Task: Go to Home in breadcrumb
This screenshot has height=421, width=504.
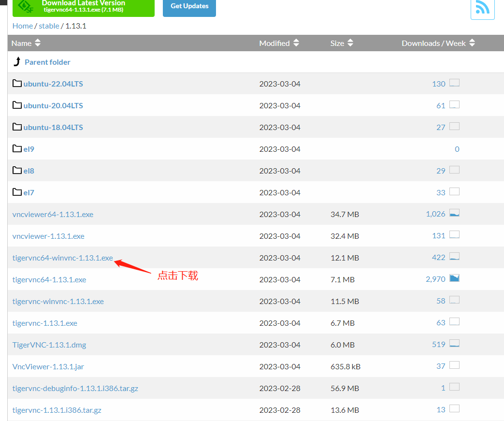Action: tap(23, 26)
